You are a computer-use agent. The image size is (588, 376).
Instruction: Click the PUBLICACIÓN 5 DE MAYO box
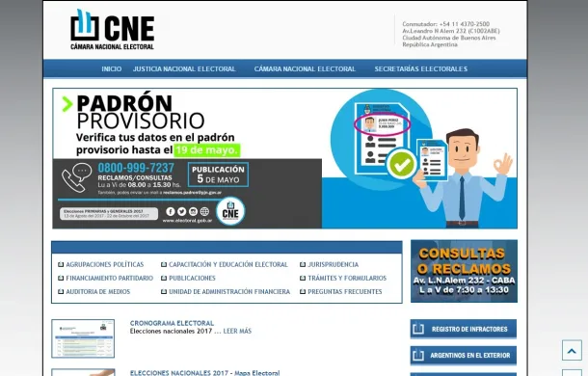click(x=218, y=175)
